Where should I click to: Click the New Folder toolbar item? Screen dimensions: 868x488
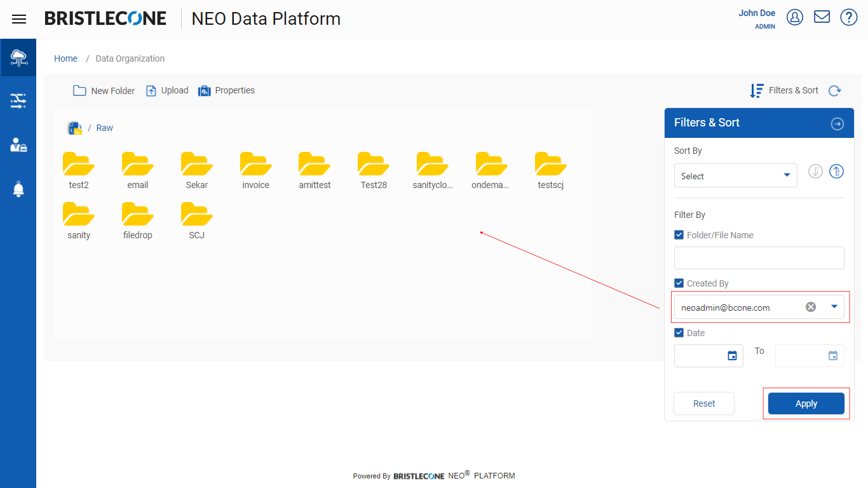click(104, 91)
